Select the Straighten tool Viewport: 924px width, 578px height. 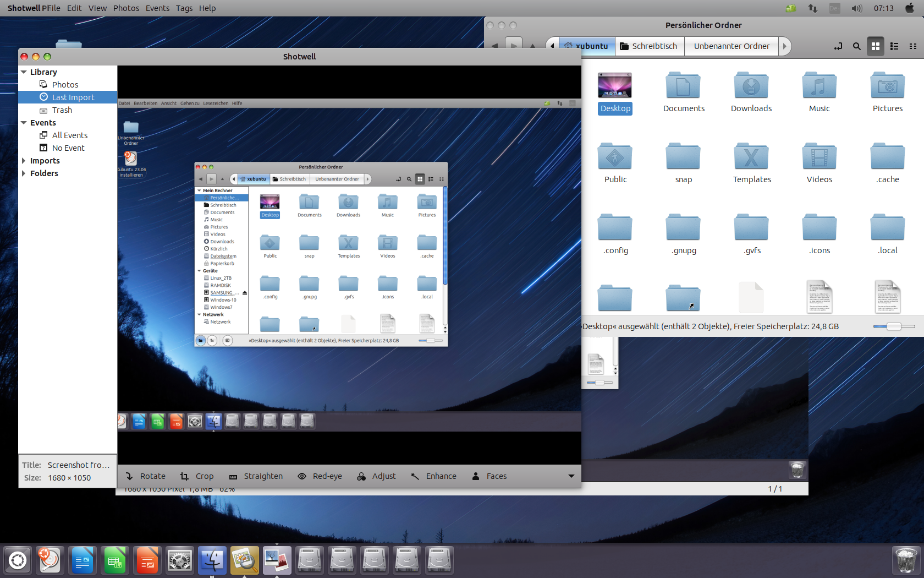click(256, 476)
